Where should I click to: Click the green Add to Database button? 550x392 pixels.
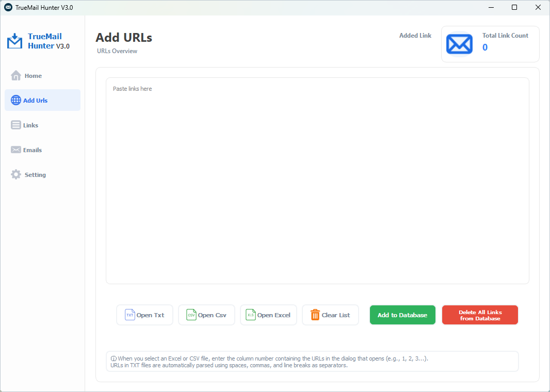[x=402, y=315]
